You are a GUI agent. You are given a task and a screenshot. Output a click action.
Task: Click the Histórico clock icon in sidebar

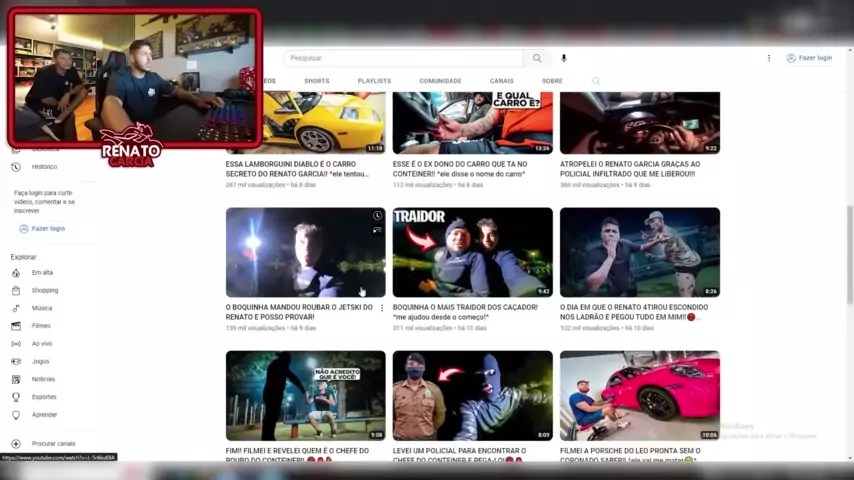tap(16, 167)
